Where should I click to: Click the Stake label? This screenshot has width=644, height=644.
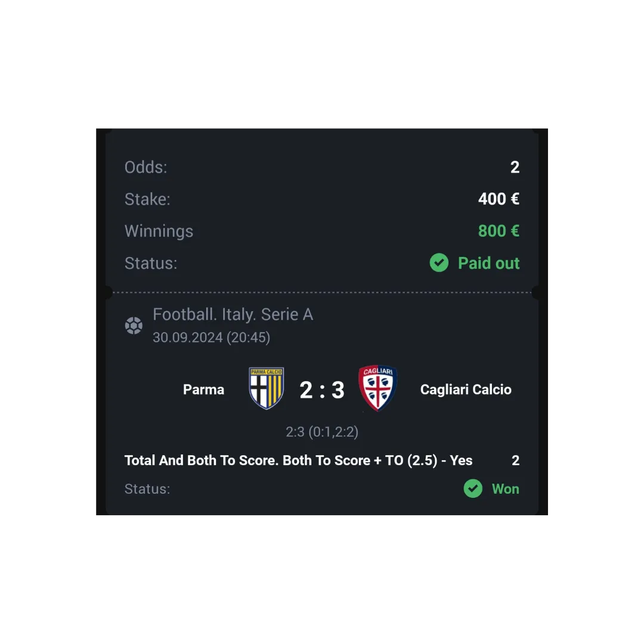point(147,199)
